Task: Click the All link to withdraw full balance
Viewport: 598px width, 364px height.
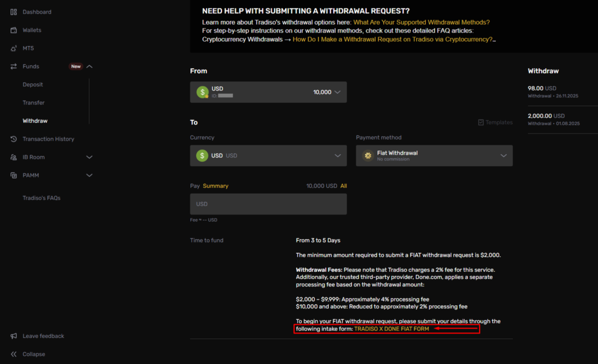Action: pyautogui.click(x=343, y=186)
